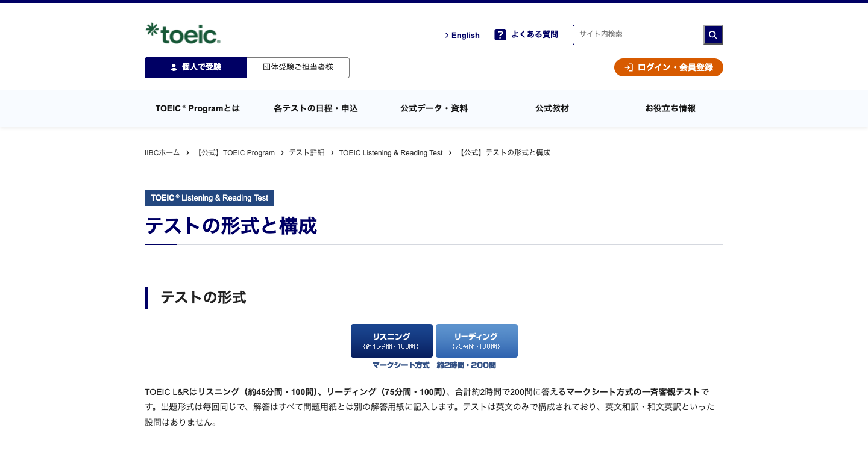Open the TOEIC Programとは menu
Image resolution: width=868 pixels, height=454 pixels.
pyautogui.click(x=198, y=108)
